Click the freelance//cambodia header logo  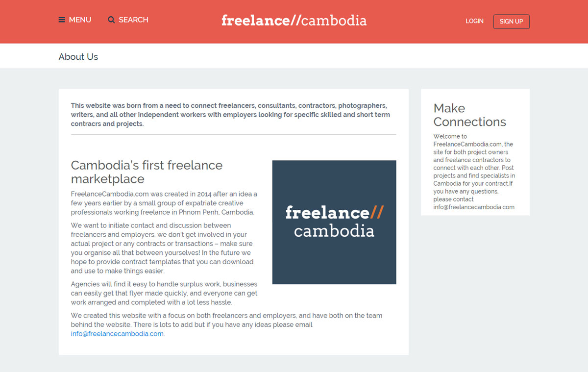[x=294, y=21]
